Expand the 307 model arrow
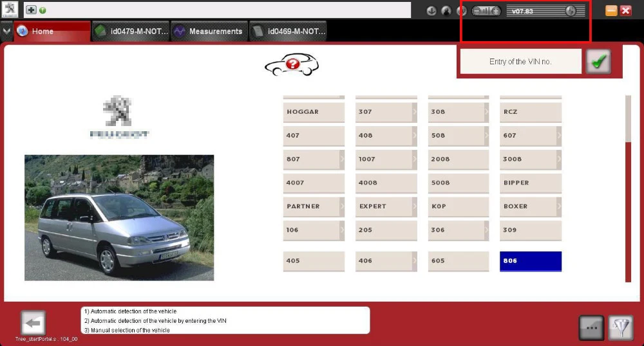Image resolution: width=644 pixels, height=346 pixels. pyautogui.click(x=414, y=112)
